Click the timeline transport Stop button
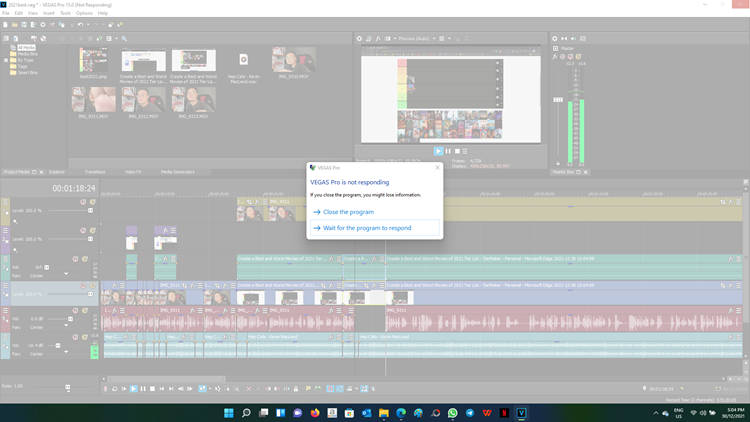The width and height of the screenshot is (750, 422). point(152,389)
